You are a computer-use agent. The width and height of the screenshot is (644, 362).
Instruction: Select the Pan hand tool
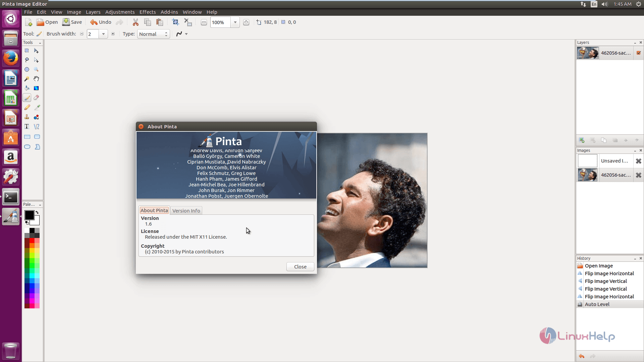(x=36, y=79)
